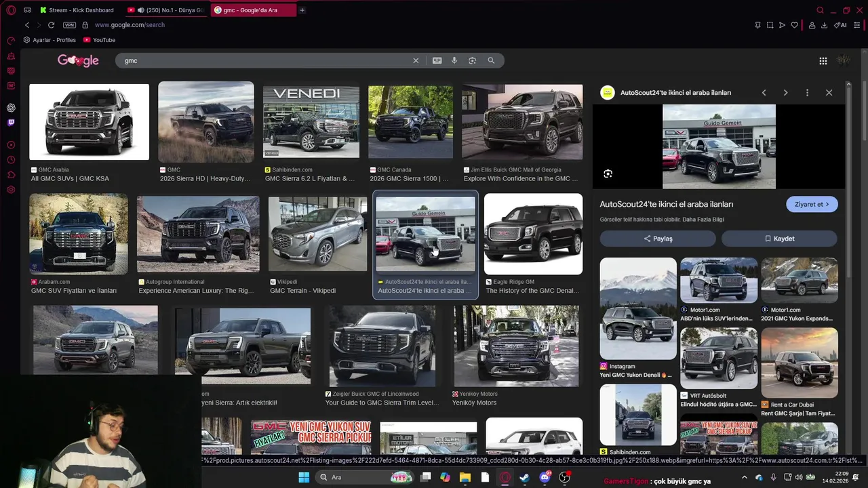Open Opera easy setup sliders icon
This screenshot has height=488, width=868.
(856, 25)
